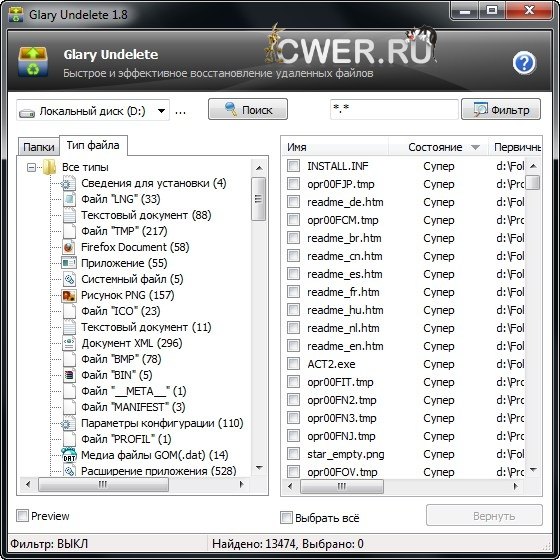Click the file list horizontal scrollbar thumb
Image resolution: width=560 pixels, height=560 pixels.
[x=342, y=486]
